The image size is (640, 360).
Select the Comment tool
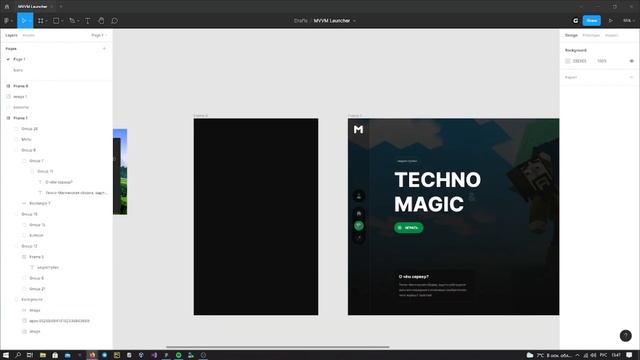click(114, 21)
